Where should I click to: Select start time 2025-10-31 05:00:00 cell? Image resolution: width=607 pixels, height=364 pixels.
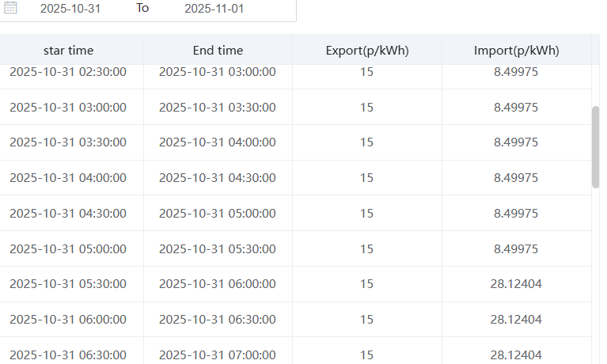click(68, 248)
